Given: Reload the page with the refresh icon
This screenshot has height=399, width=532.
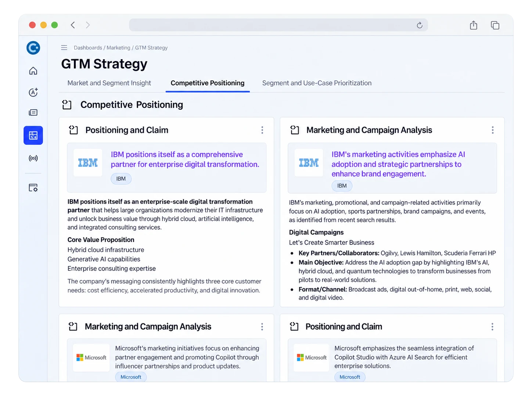Looking at the screenshot, I should (x=420, y=25).
